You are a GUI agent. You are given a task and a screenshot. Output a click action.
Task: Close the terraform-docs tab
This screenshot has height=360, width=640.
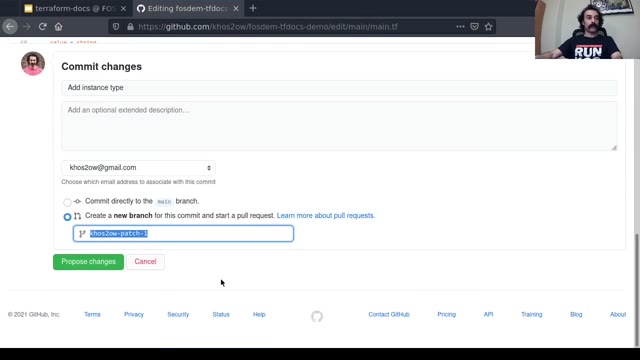(x=123, y=8)
